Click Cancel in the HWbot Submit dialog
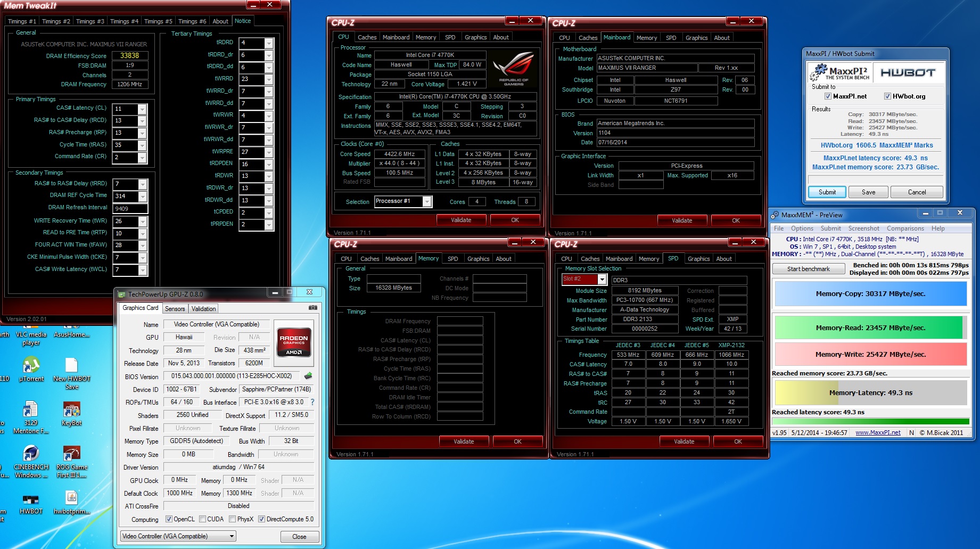This screenshot has height=549, width=980. 917,192
